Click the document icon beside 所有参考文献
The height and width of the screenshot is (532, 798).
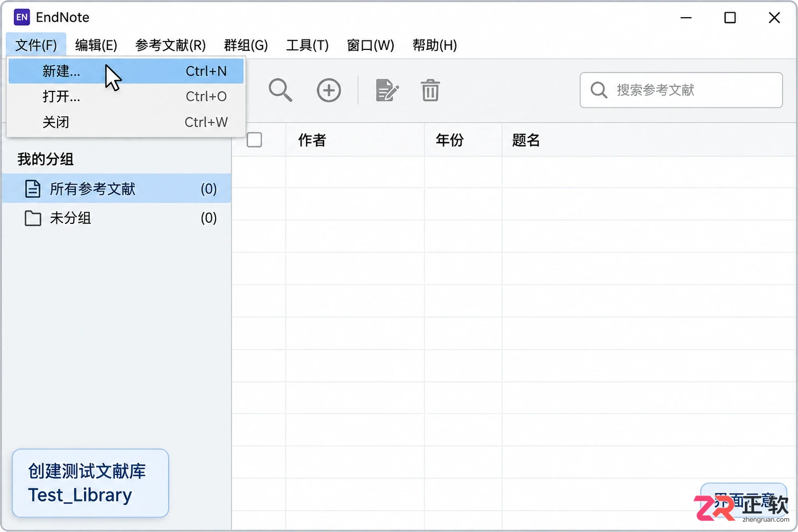point(33,189)
